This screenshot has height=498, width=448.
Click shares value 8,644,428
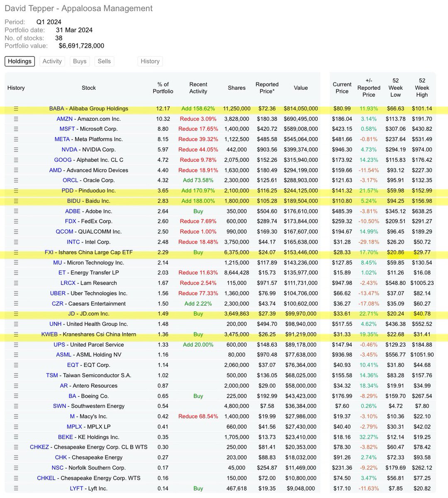click(236, 273)
